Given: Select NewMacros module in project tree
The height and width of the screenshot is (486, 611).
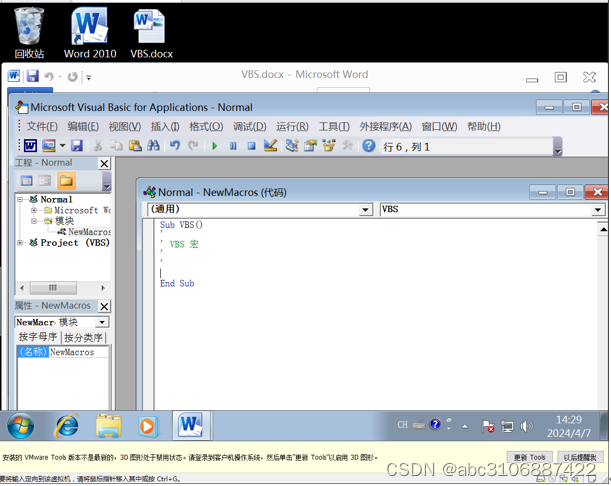Looking at the screenshot, I should pos(89,232).
